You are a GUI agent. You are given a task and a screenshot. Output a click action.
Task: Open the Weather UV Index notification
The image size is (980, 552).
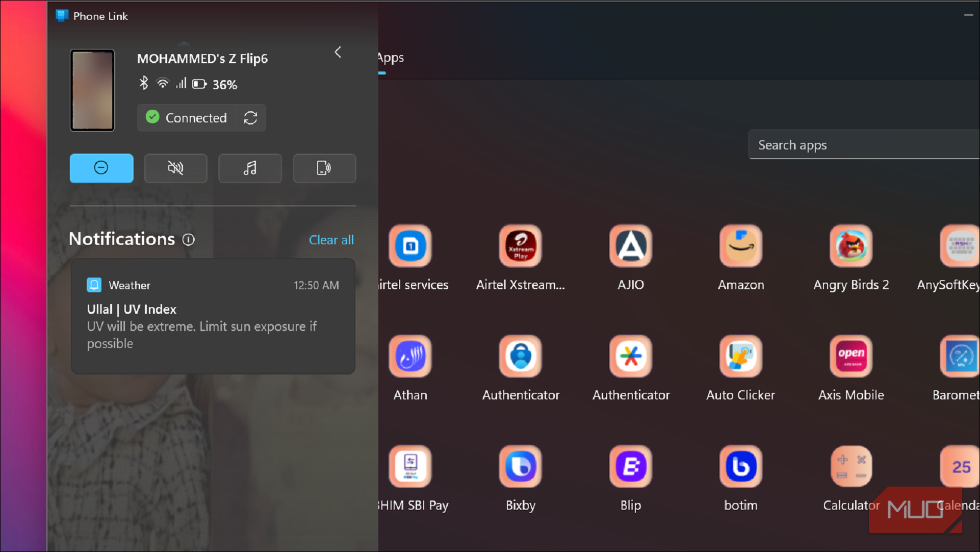213,316
